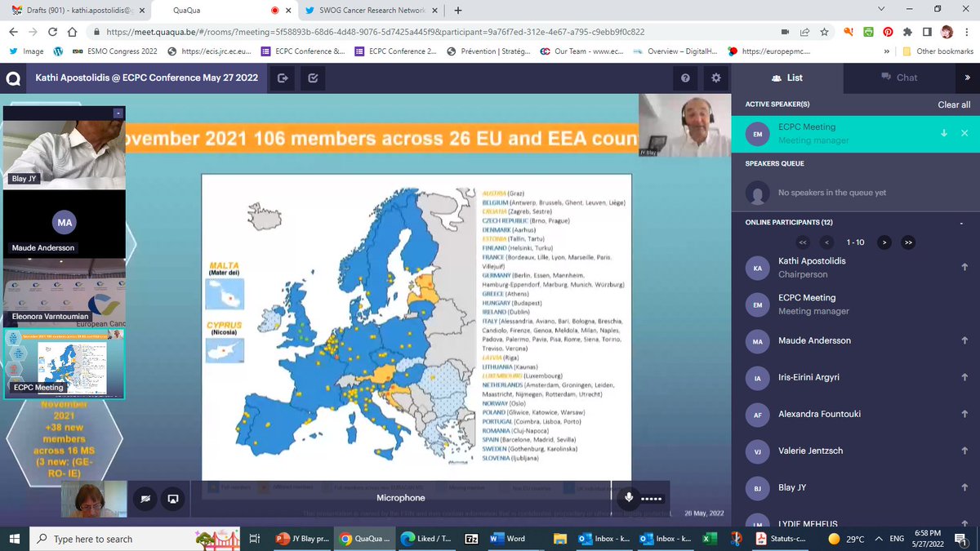Click share page icon in address bar
This screenshot has width=980, height=551.
point(805,32)
